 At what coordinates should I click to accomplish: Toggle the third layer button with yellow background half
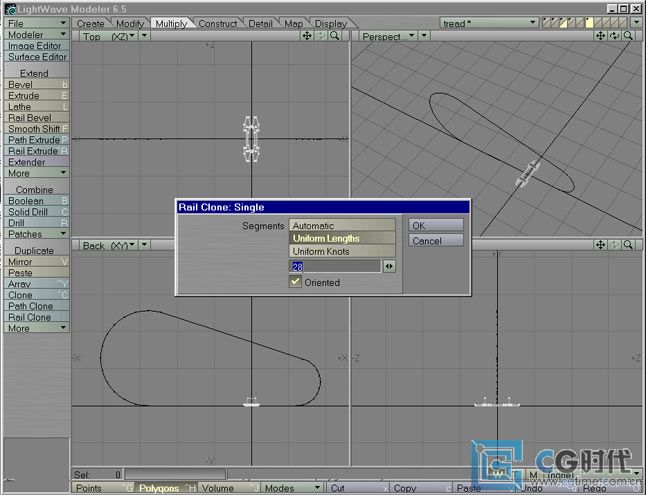[x=564, y=23]
